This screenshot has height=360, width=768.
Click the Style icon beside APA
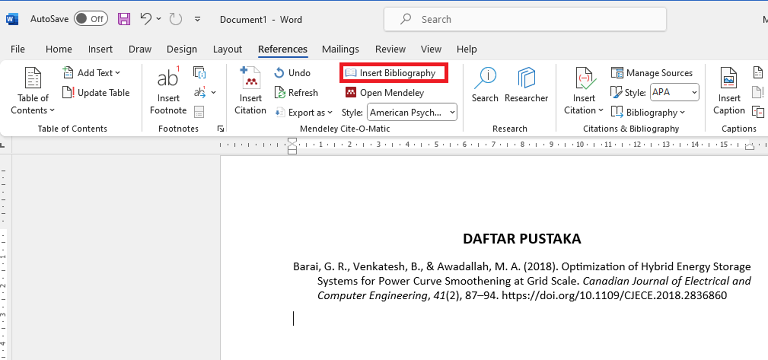pos(616,92)
